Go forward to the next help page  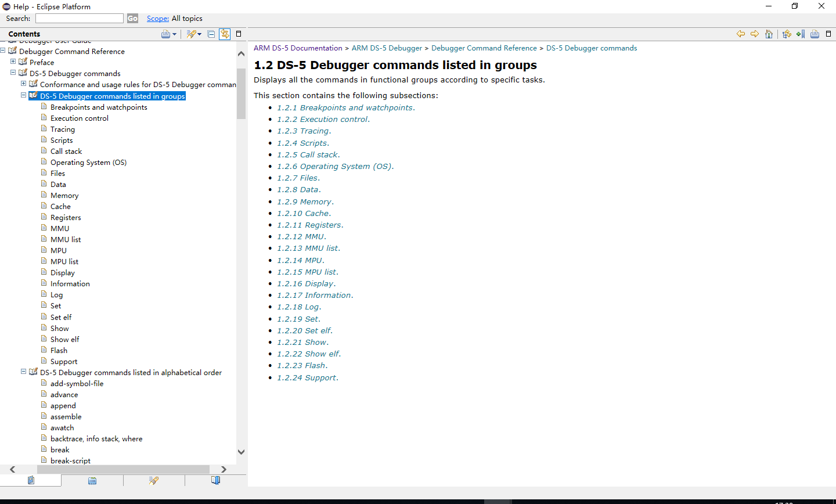click(755, 34)
